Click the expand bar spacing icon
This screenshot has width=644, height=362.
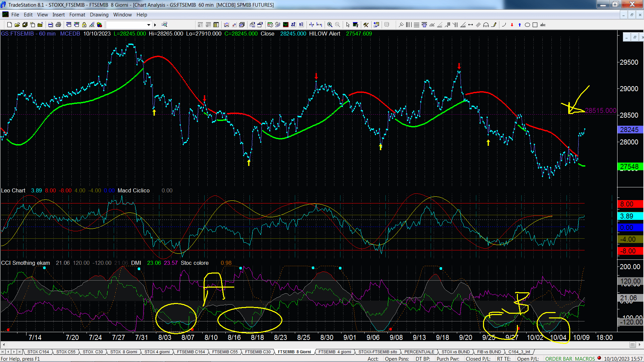click(319, 25)
